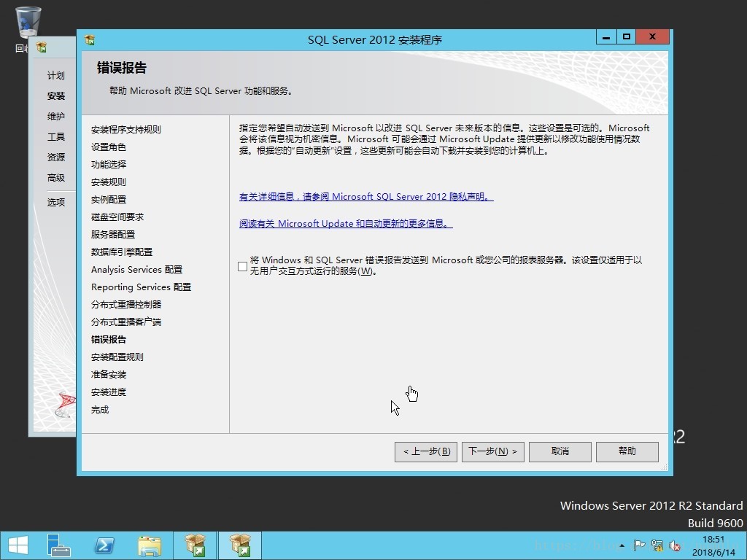Viewport: 747px width, 560px height.
Task: Click the Reporting Services 配置 step
Action: pos(141,287)
